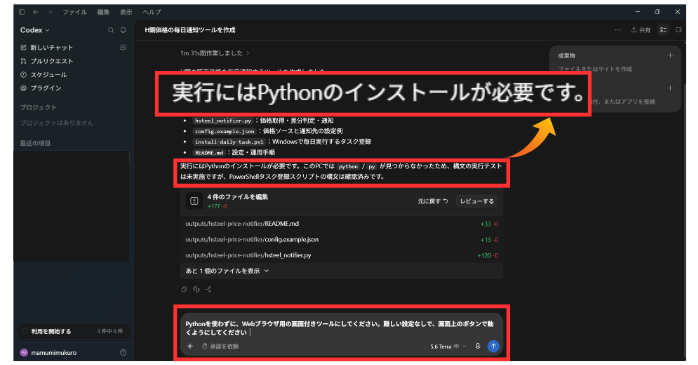
Task: Click the hsteel_notifier.py inline code chip
Action: click(223, 121)
